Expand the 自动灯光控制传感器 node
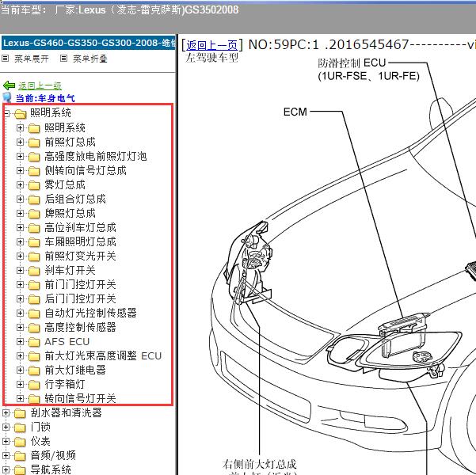This screenshot has height=475, width=476. click(x=20, y=313)
